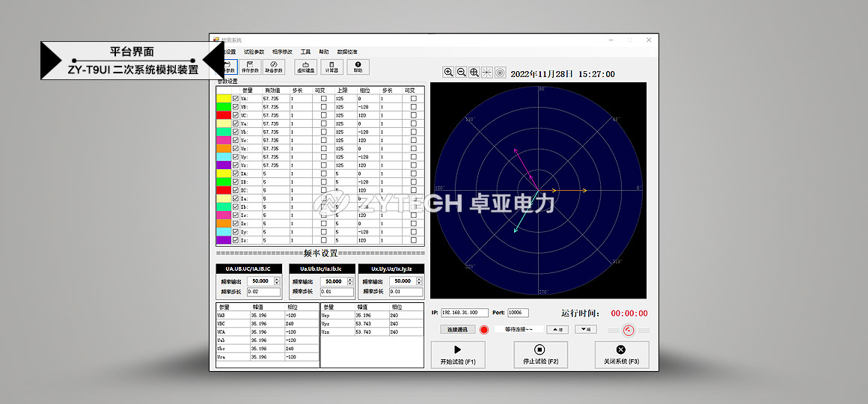Zoom out the phasor diagram
868x404 pixels.
pos(461,73)
